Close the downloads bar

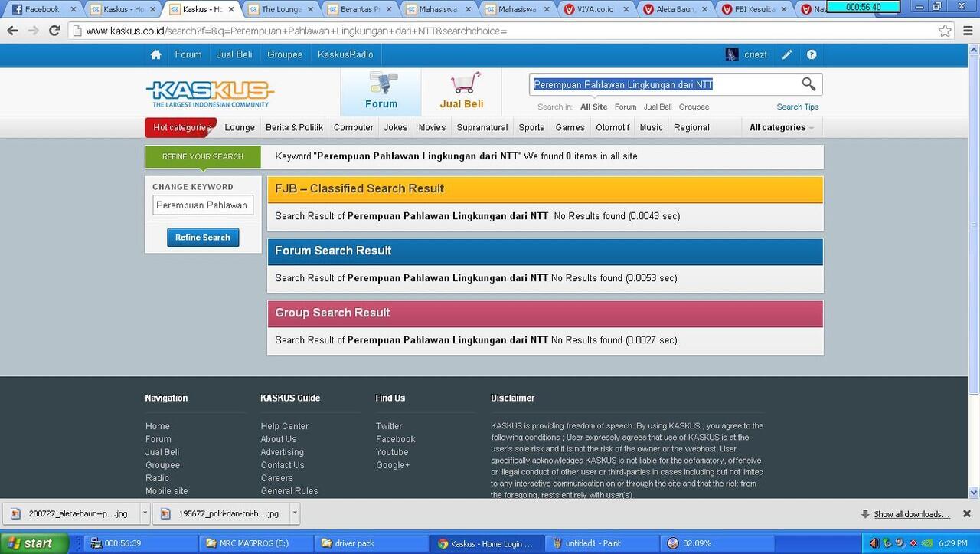click(966, 513)
